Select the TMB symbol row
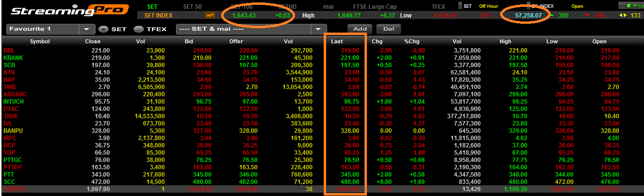The height and width of the screenshot is (196, 644). 322,87
